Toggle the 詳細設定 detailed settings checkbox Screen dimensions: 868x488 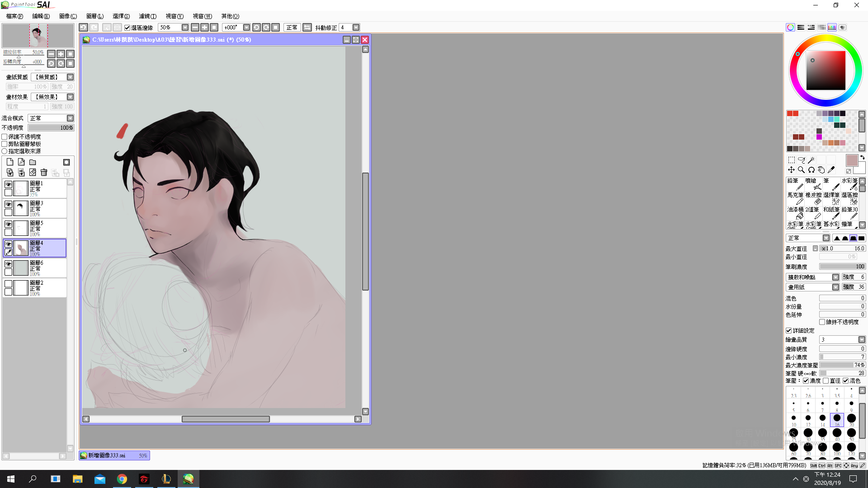click(789, 330)
